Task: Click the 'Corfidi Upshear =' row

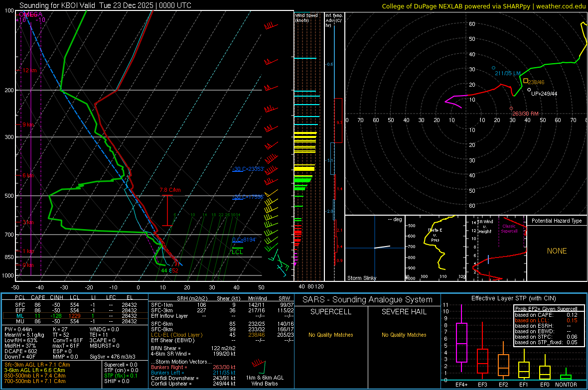Action: [x=193, y=384]
